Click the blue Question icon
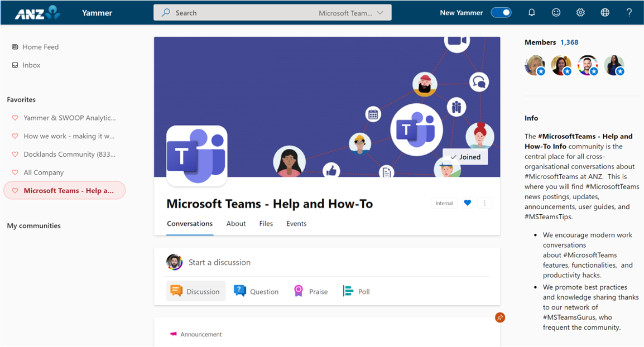Viewport: 644px width, 347px height. [239, 291]
